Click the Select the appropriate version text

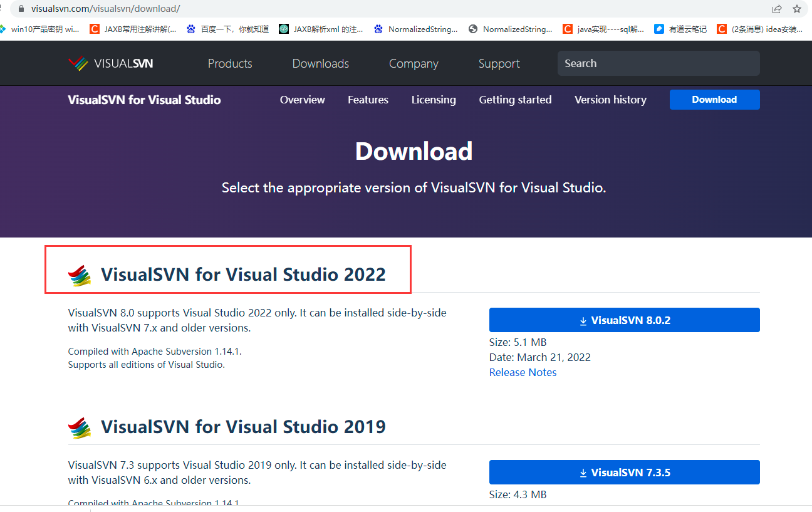414,187
